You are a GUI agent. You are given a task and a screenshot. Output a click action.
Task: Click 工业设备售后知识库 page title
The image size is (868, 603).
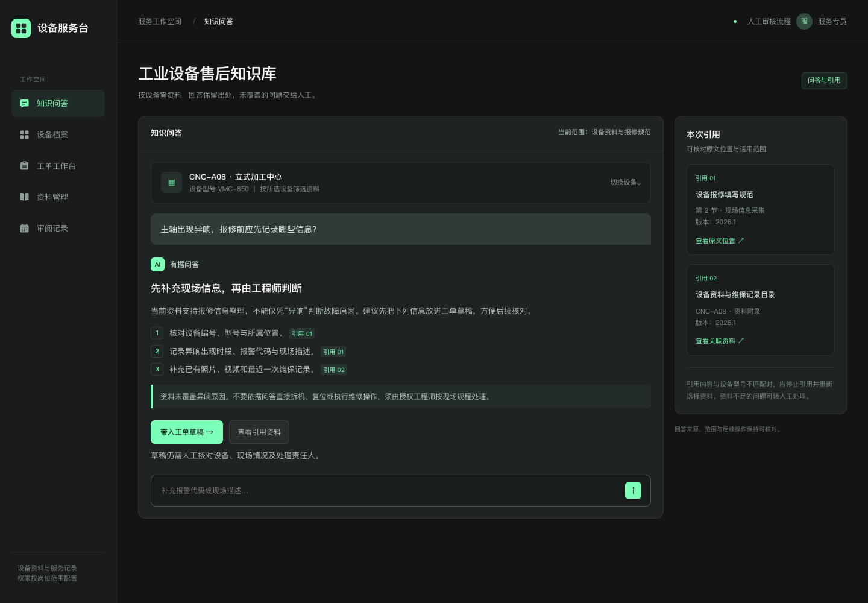pos(207,74)
